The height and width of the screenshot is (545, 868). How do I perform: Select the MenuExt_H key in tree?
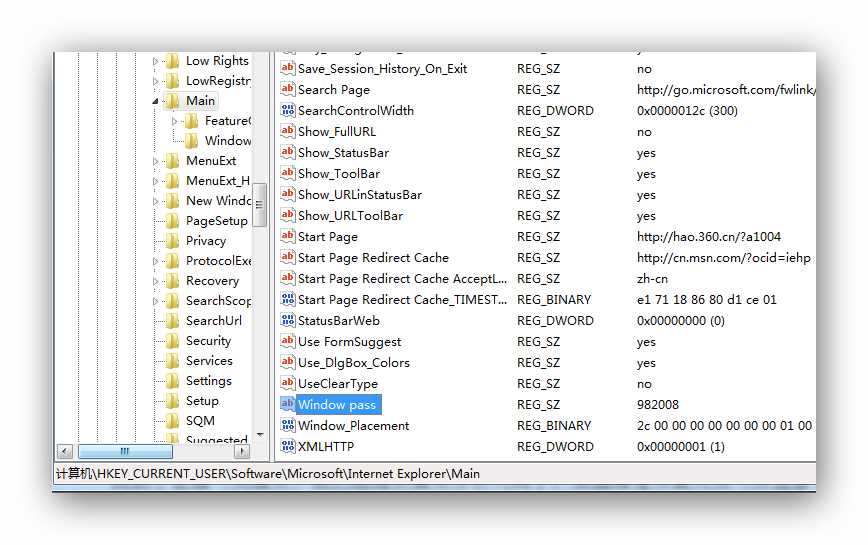[x=218, y=181]
